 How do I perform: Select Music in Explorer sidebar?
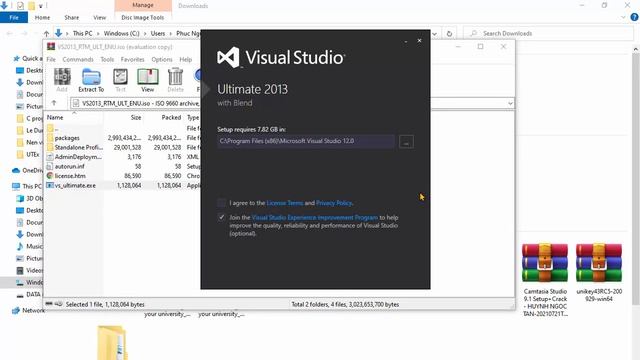[29, 246]
